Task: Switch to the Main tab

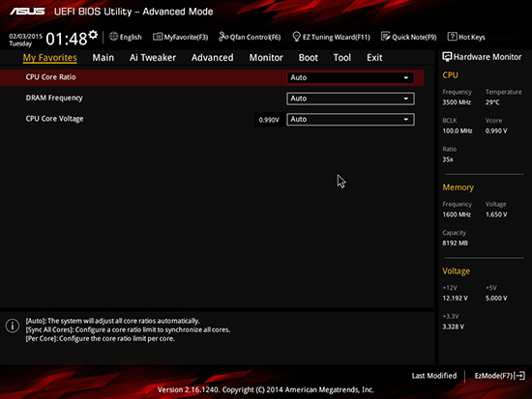Action: coord(103,58)
